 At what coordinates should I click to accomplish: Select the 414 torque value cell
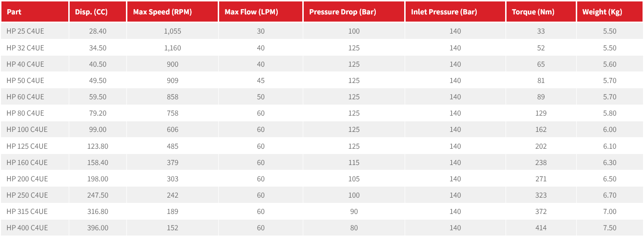click(x=541, y=228)
